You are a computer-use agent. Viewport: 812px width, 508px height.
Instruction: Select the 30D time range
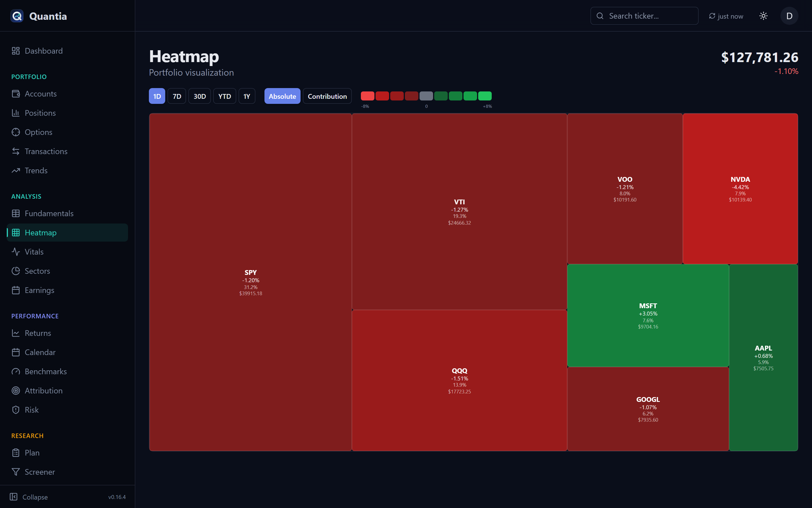point(200,96)
